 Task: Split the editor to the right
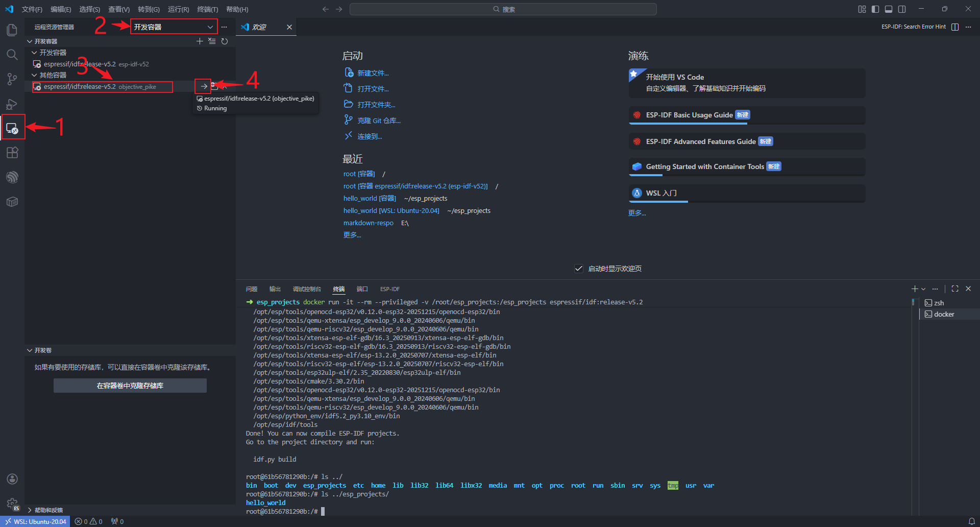click(x=955, y=27)
